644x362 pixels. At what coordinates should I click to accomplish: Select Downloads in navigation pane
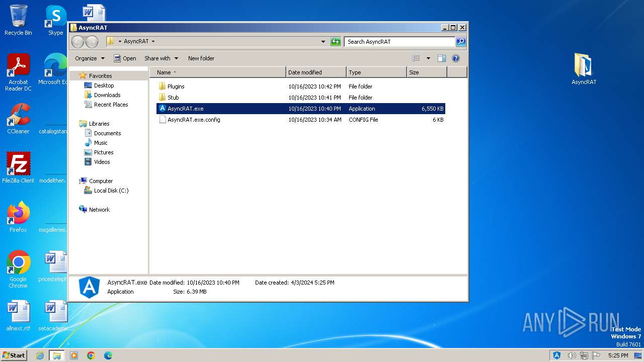coord(107,95)
